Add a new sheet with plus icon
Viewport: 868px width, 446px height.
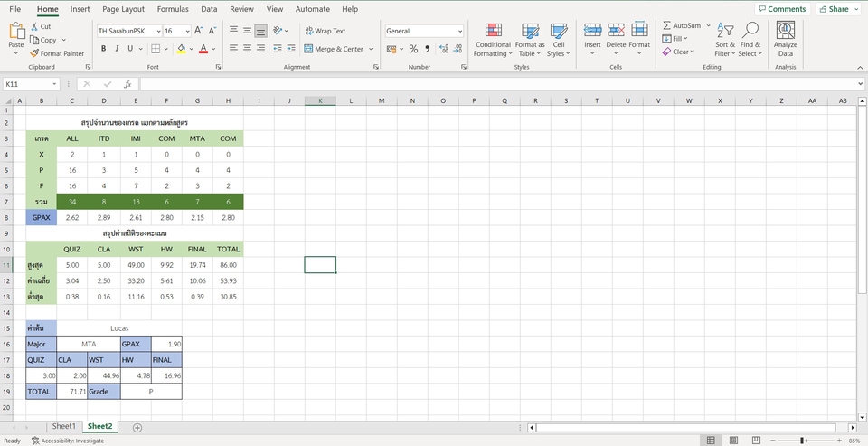tap(137, 427)
